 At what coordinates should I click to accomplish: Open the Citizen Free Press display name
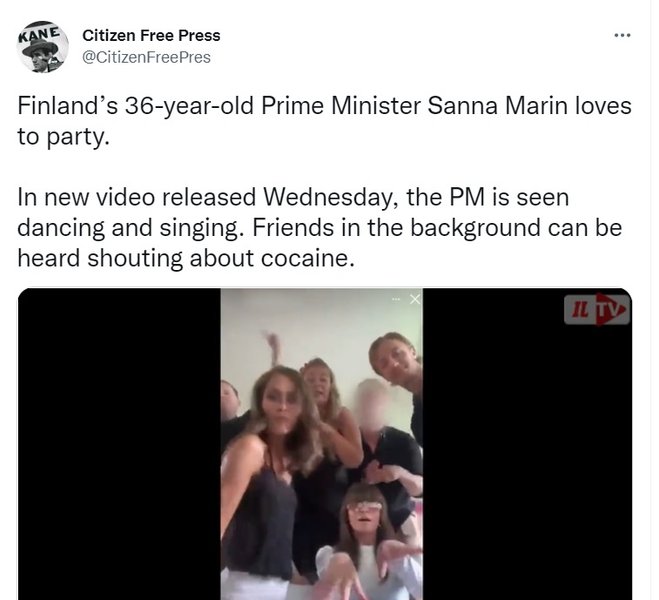151,36
